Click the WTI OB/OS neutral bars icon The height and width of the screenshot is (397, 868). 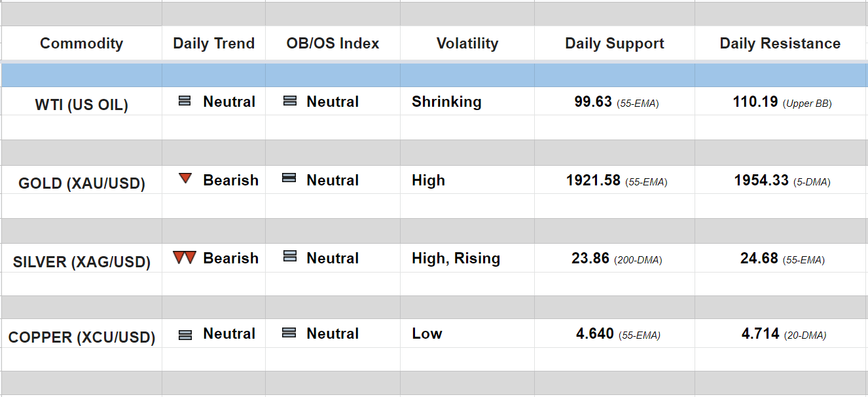point(289,102)
